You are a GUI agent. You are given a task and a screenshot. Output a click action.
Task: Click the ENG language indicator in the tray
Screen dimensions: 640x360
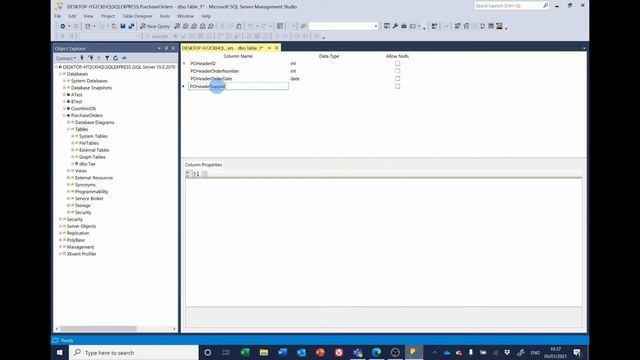(x=535, y=352)
